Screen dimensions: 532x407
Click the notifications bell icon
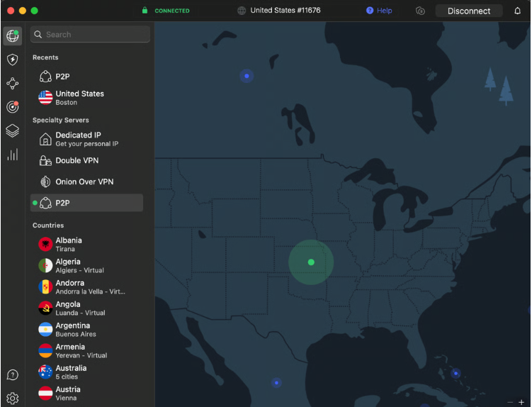click(517, 11)
